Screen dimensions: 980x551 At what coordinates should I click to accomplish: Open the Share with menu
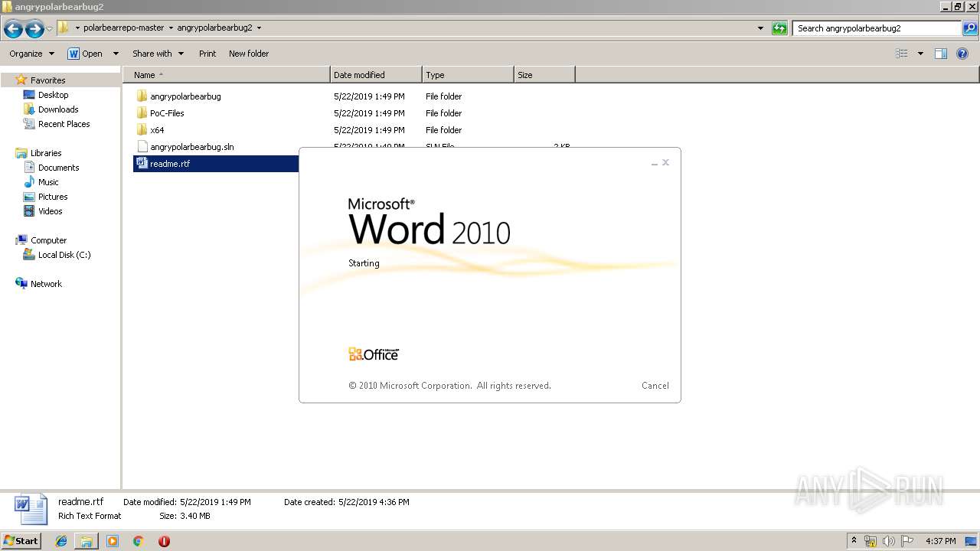point(158,54)
